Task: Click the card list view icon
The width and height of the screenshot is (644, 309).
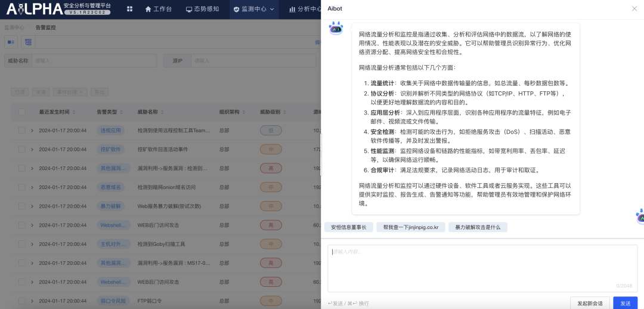Action: (x=11, y=42)
